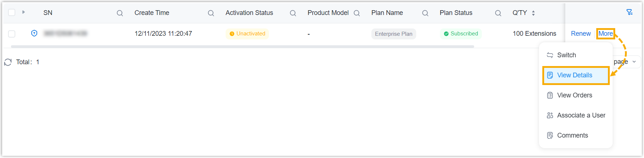Select View Details from the menu

click(574, 75)
